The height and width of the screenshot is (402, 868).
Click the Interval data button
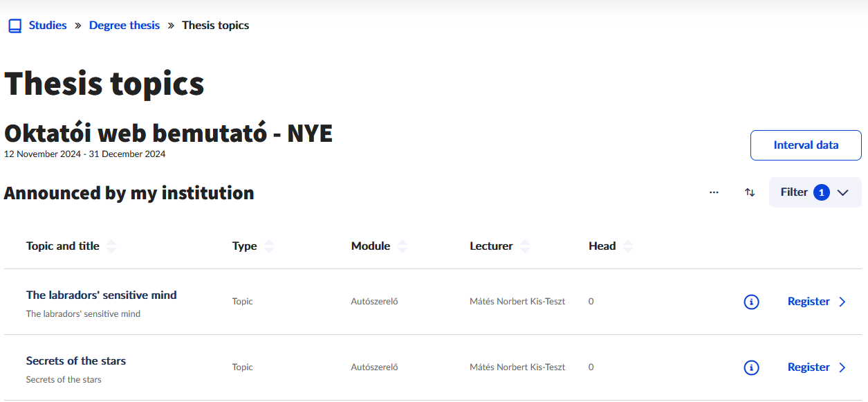806,145
